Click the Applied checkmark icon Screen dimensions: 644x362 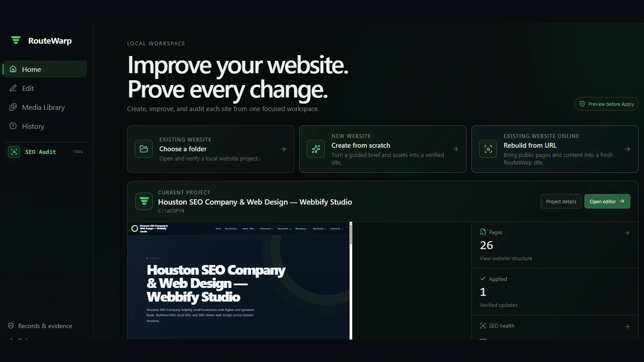(x=483, y=279)
